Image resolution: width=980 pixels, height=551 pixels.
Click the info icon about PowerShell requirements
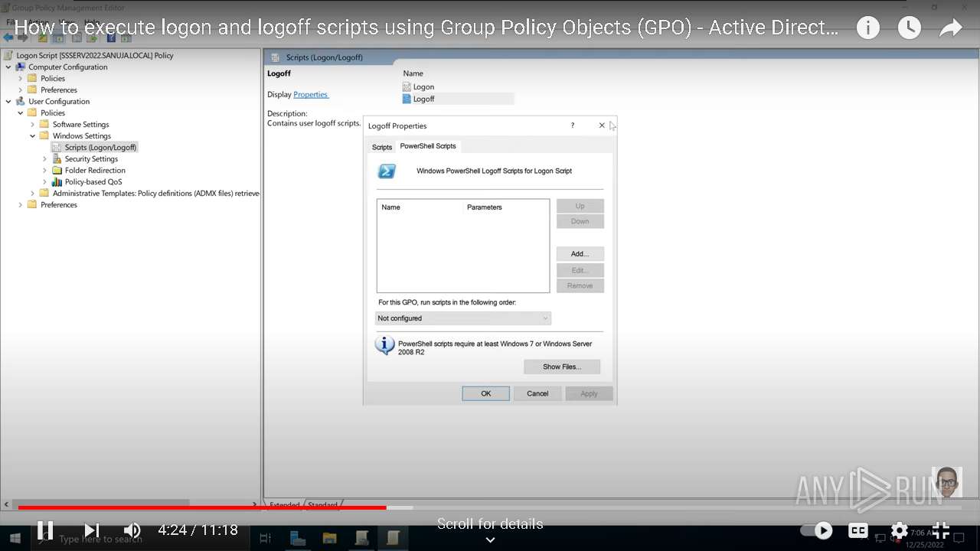click(x=384, y=346)
